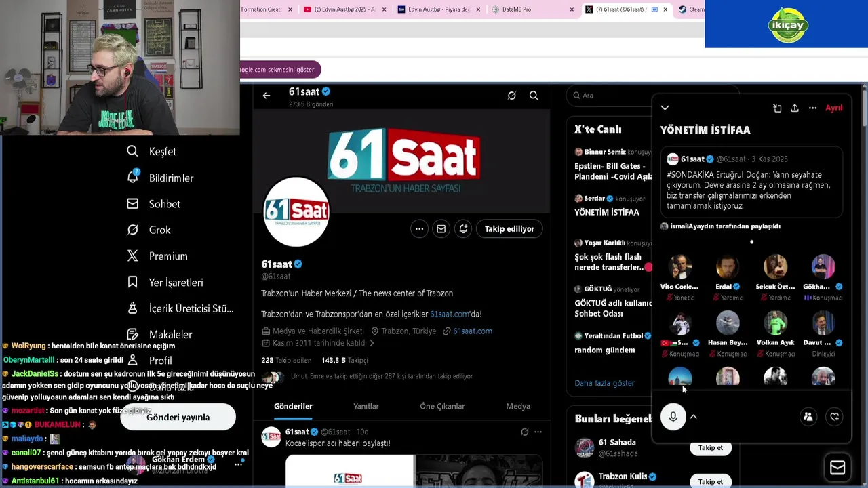
Task: Send a message to 61saat
Action: 441,229
